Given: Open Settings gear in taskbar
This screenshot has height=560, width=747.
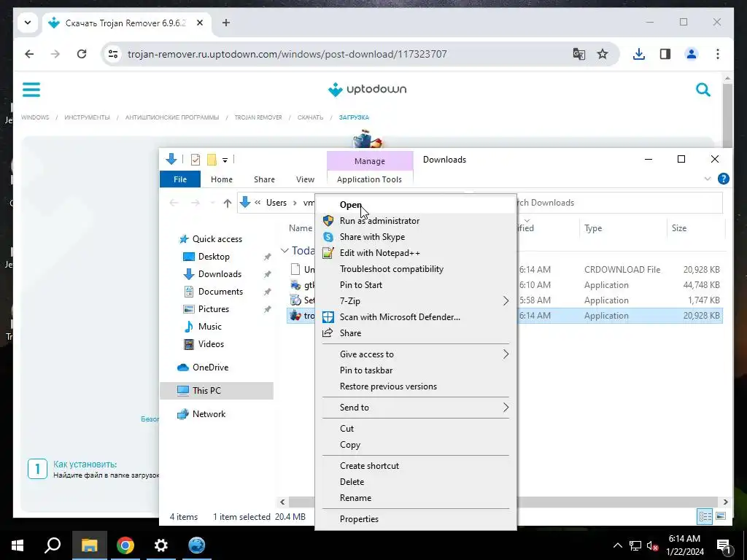Looking at the screenshot, I should 161,545.
